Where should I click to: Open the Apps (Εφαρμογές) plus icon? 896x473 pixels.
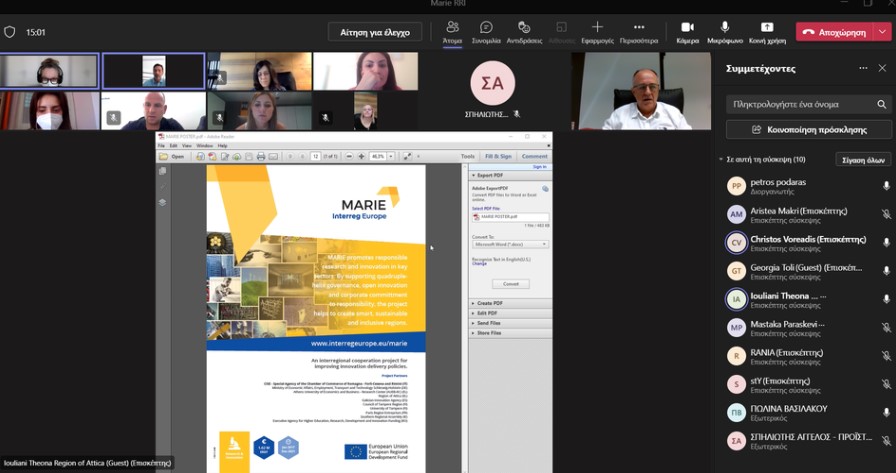click(597, 27)
